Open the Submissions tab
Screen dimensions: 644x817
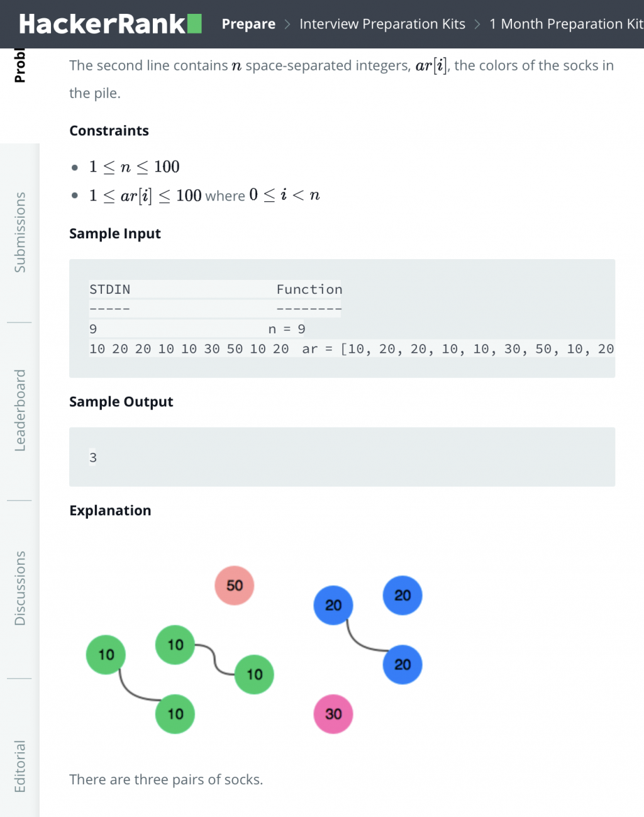pos(19,232)
